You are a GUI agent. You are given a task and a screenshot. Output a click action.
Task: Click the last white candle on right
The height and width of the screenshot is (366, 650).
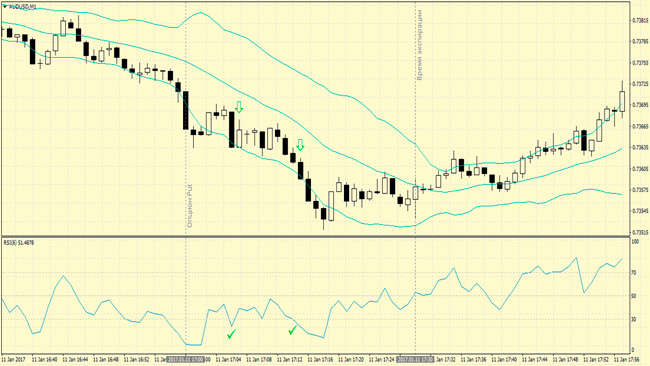[x=622, y=101]
